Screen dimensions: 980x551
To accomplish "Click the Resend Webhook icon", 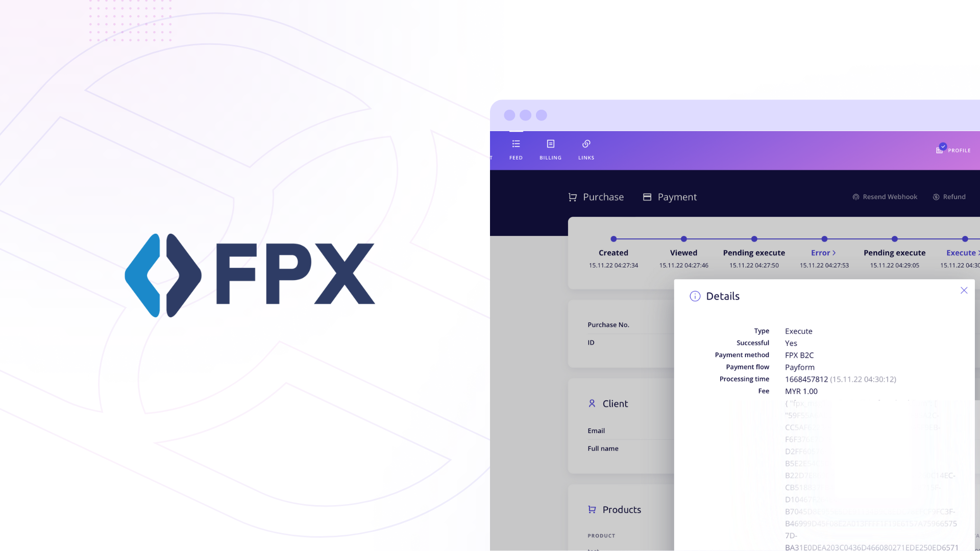I will (855, 196).
